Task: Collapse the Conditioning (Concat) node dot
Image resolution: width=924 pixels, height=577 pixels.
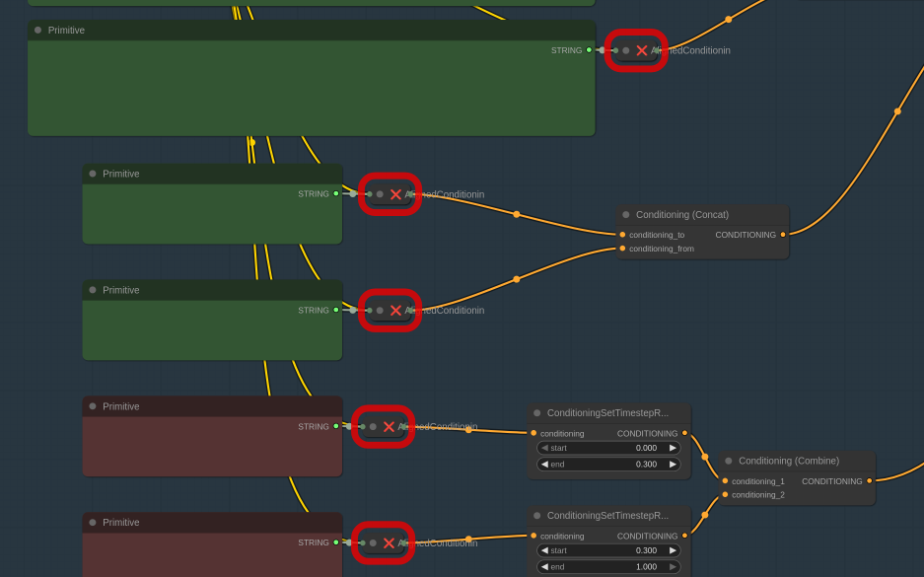Action: (x=626, y=215)
